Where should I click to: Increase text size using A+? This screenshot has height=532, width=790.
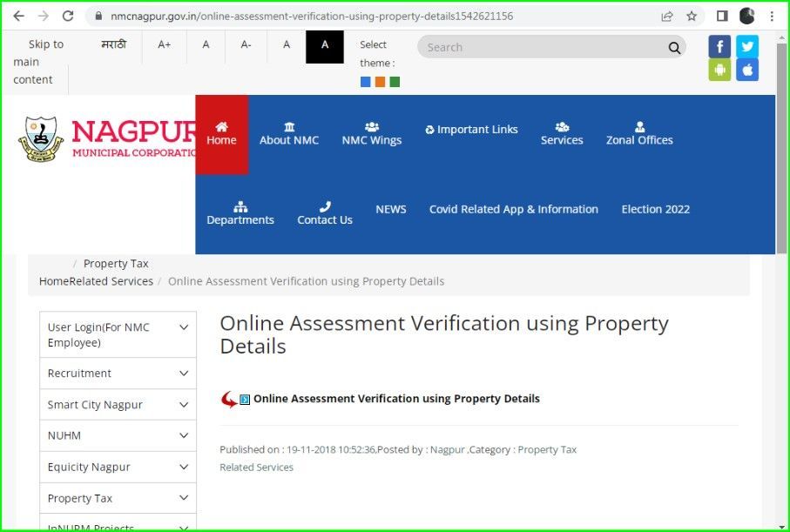[165, 44]
